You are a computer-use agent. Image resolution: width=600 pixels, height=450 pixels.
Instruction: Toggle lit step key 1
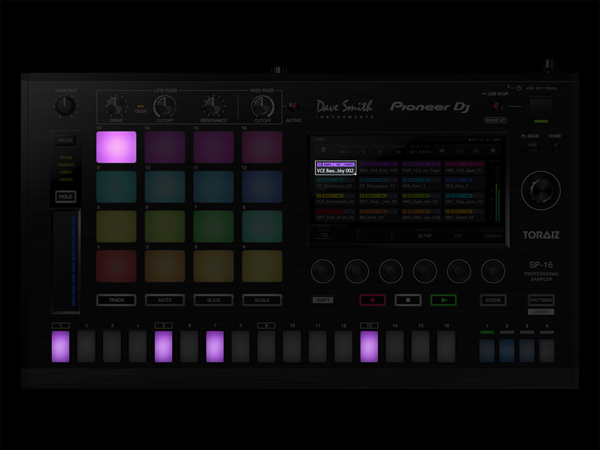60,347
